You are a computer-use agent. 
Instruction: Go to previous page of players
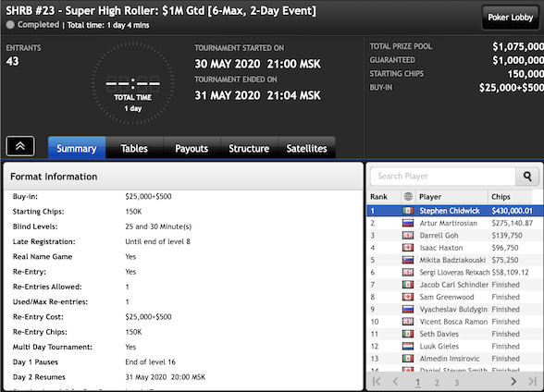[396, 382]
